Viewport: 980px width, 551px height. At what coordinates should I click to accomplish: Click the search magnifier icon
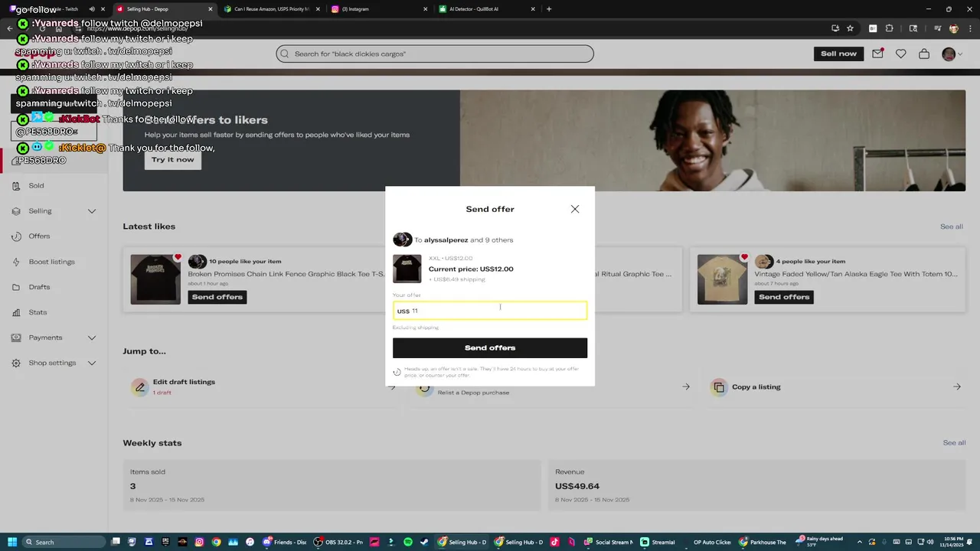coord(285,54)
